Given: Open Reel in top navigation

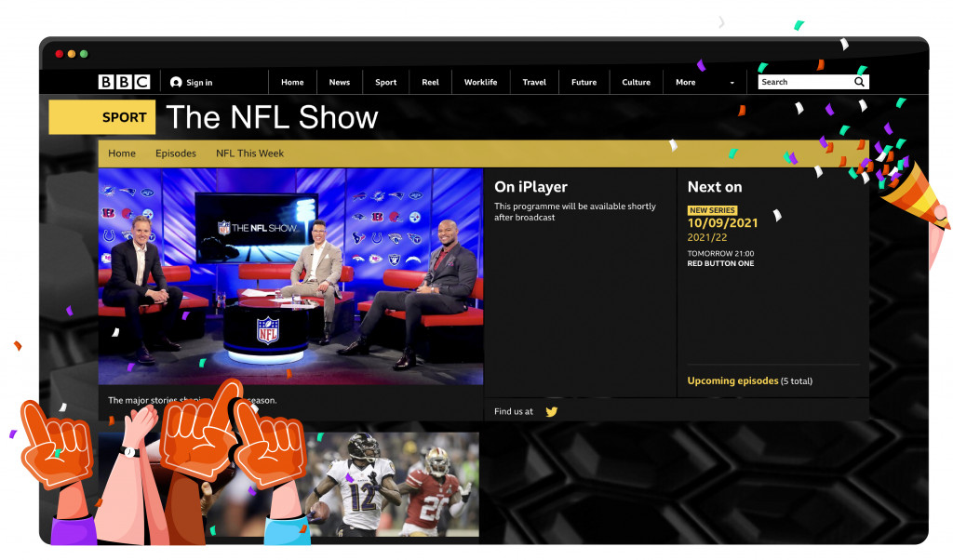Looking at the screenshot, I should 430,82.
